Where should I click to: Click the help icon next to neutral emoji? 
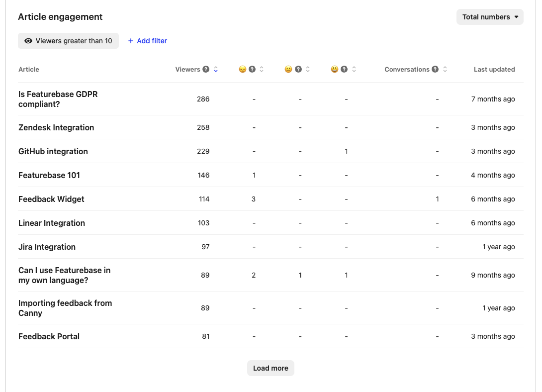pyautogui.click(x=298, y=70)
